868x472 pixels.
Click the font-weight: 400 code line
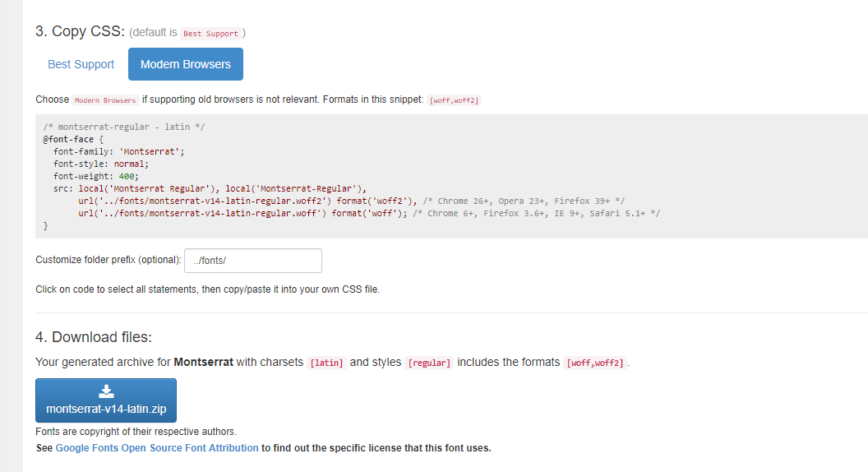click(x=96, y=176)
